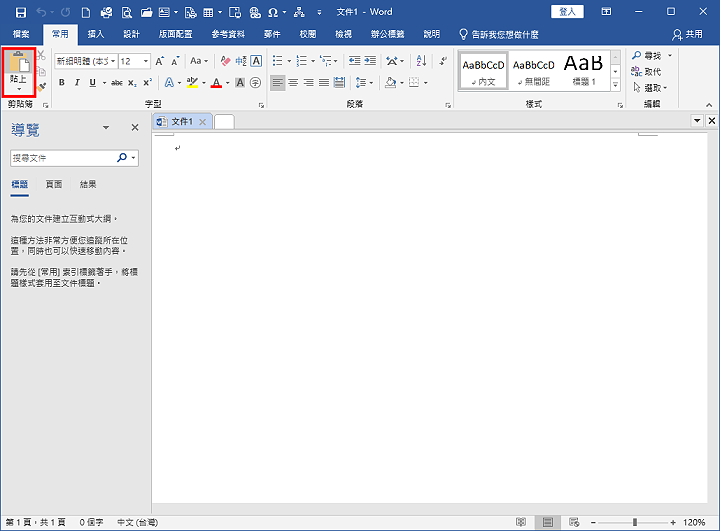Expand search options arrow in navigation search
This screenshot has height=531, width=720.
coord(134,158)
